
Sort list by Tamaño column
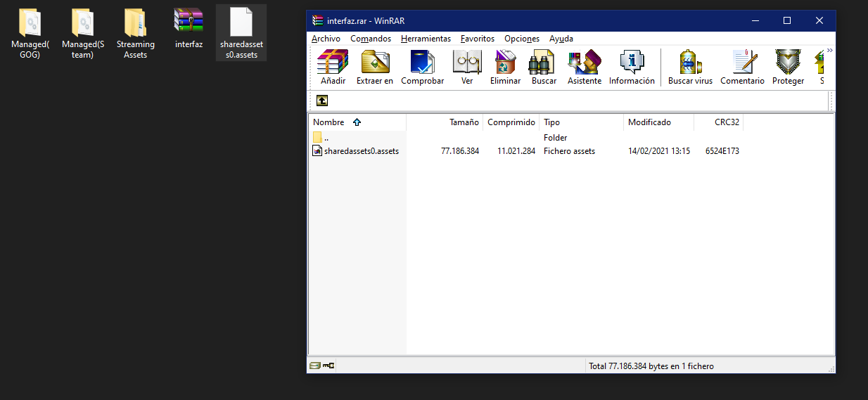click(x=445, y=122)
